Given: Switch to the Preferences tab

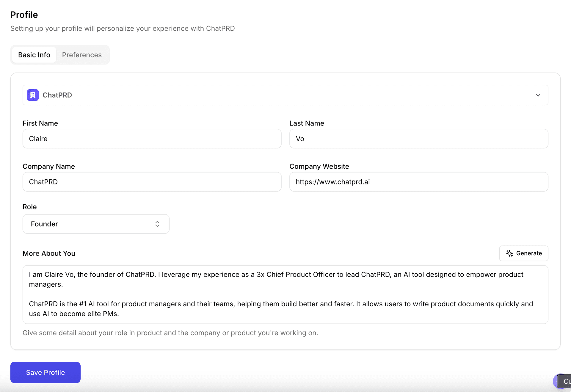Looking at the screenshot, I should pos(82,55).
